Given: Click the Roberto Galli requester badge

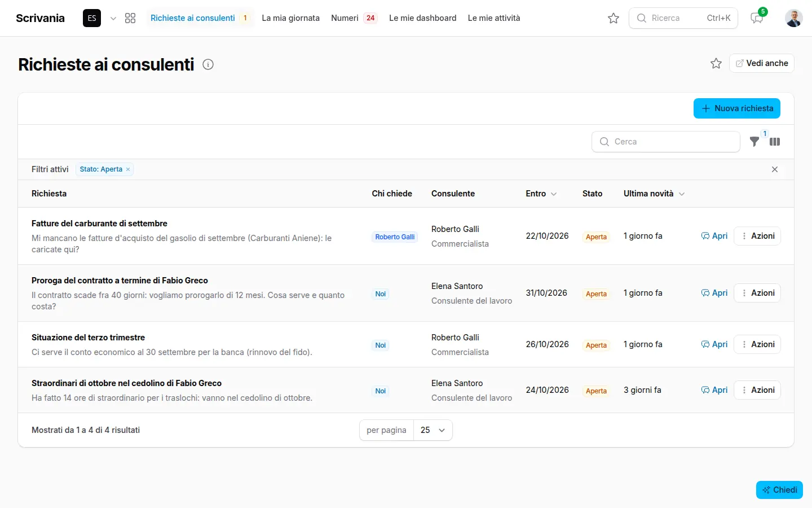Looking at the screenshot, I should (395, 237).
